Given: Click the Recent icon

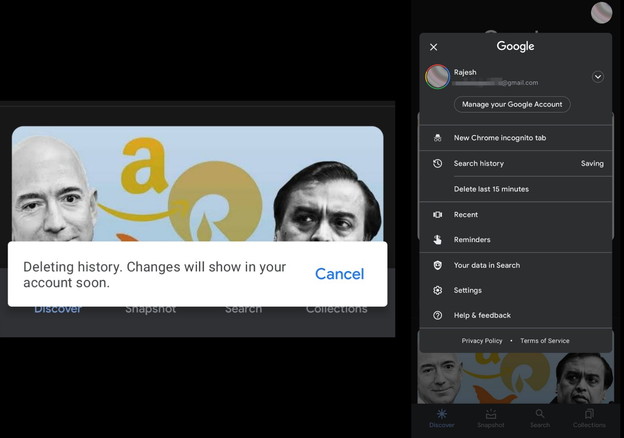Looking at the screenshot, I should pyautogui.click(x=437, y=214).
